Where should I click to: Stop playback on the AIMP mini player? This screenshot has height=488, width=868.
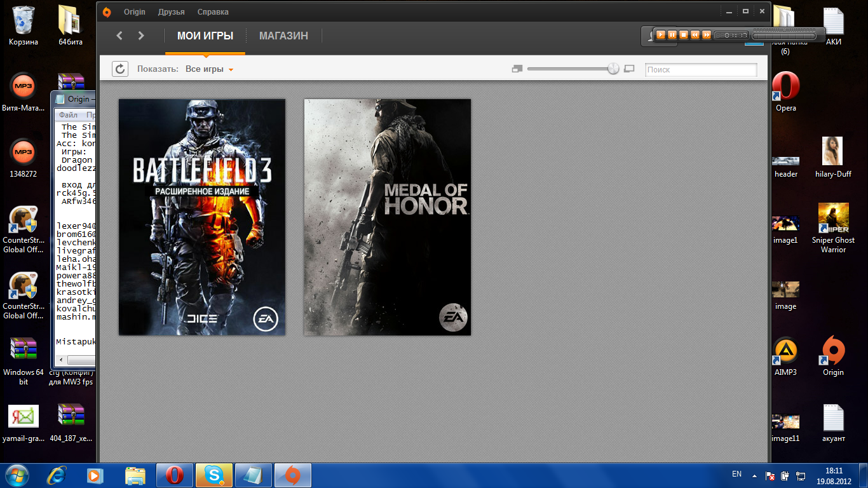(684, 35)
